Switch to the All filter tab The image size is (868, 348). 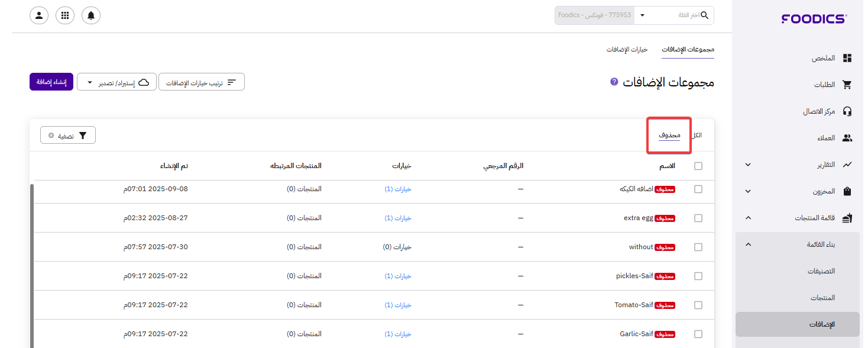(697, 135)
